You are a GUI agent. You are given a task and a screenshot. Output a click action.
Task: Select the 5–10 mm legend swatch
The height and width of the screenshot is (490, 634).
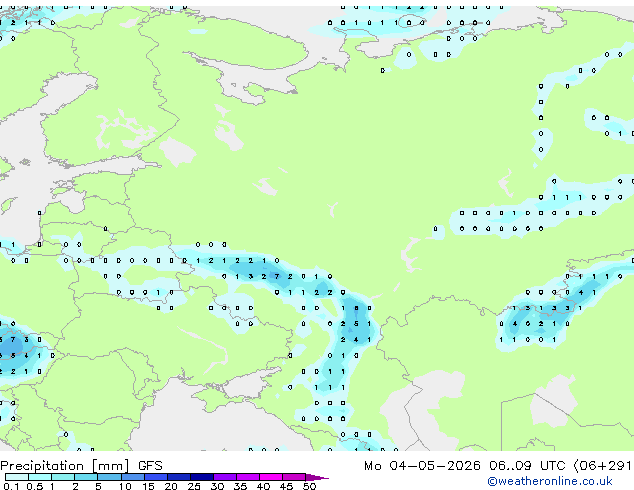tap(109, 477)
